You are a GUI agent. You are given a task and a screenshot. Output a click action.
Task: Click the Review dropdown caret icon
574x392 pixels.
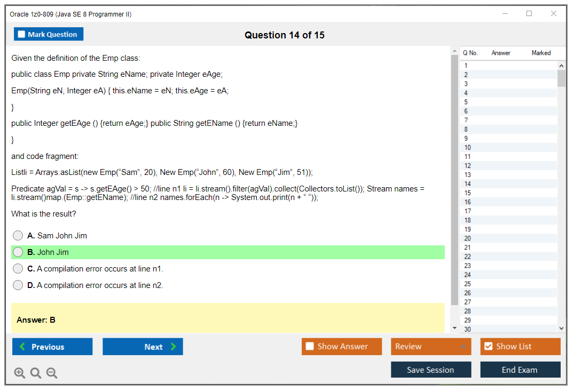click(x=462, y=346)
